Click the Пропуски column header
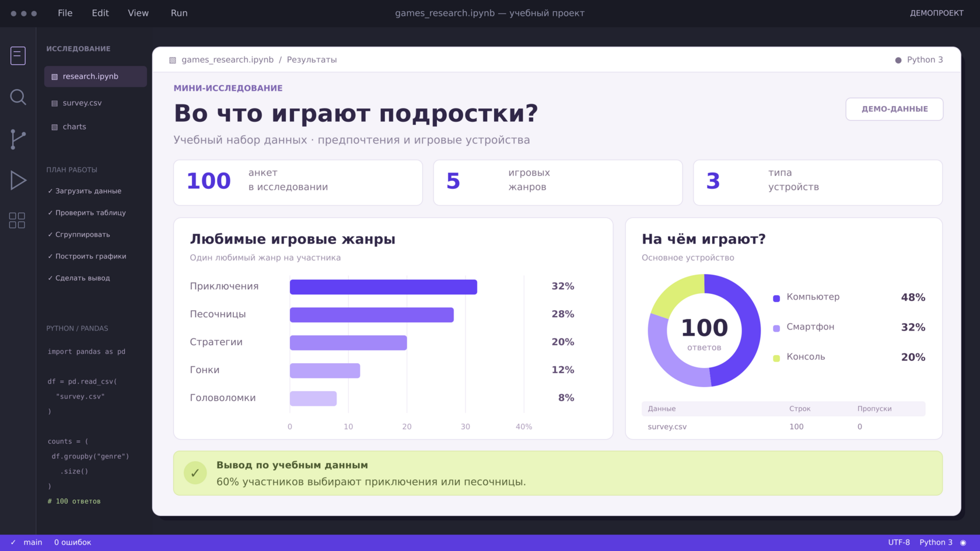This screenshot has width=980, height=551. (x=874, y=409)
